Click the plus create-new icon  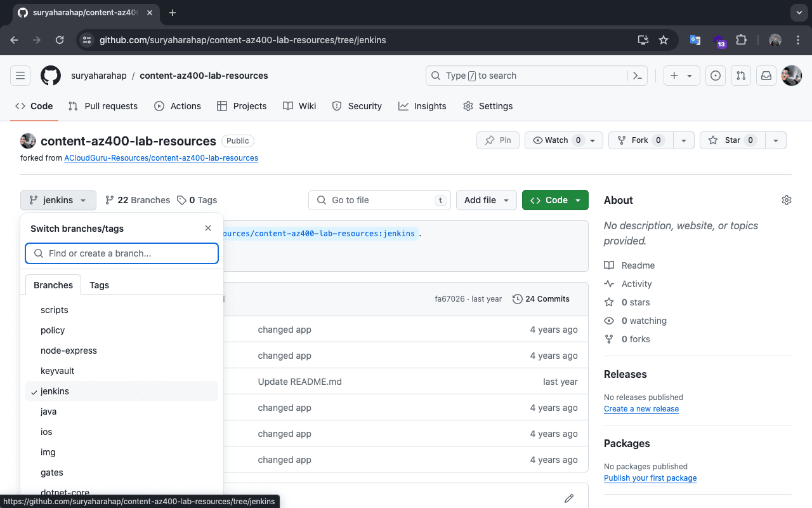tap(674, 76)
